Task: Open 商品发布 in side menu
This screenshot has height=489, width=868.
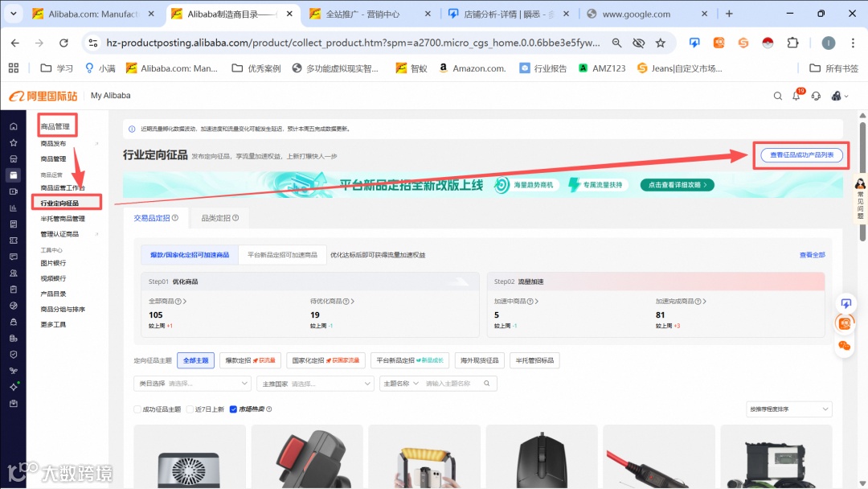Action: pos(53,143)
